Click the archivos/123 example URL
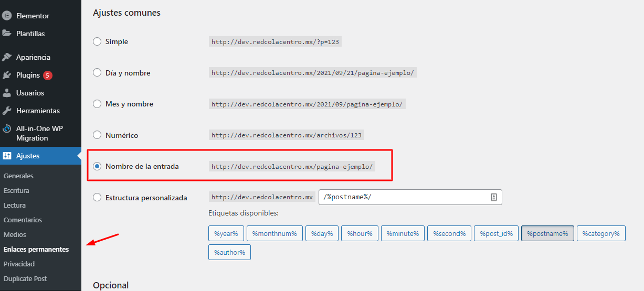The image size is (644, 291). (x=287, y=135)
